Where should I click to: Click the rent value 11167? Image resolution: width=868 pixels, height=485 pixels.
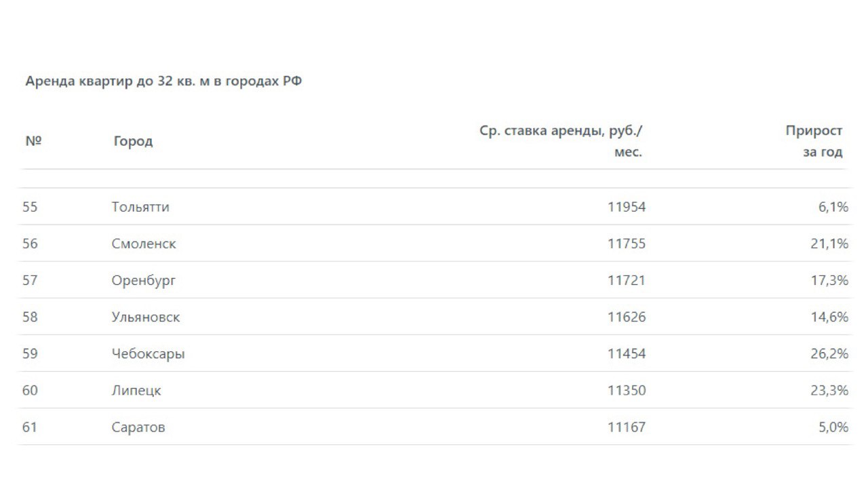click(x=627, y=427)
